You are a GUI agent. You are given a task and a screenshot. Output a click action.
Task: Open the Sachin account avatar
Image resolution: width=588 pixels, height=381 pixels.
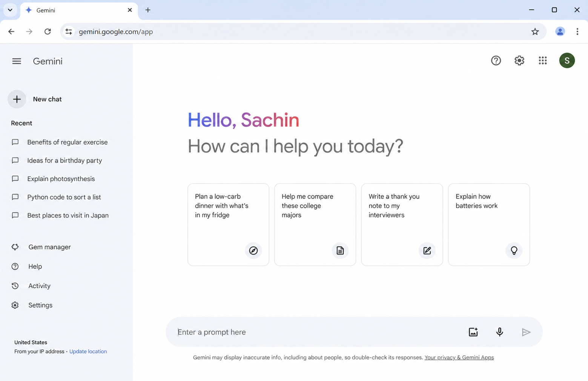[x=567, y=60]
